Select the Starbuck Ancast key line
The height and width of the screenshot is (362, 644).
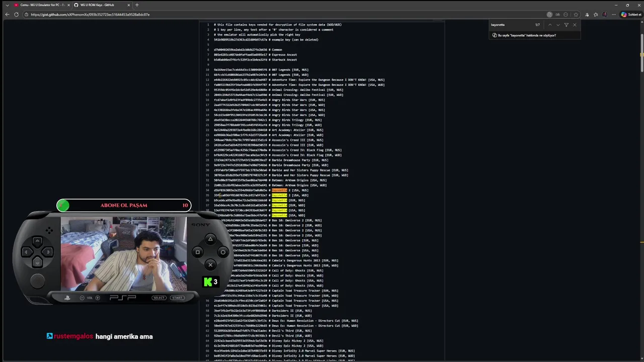[x=255, y=60]
